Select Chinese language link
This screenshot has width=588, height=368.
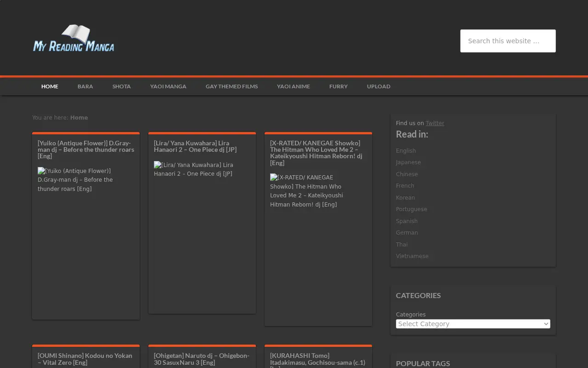[x=407, y=174]
